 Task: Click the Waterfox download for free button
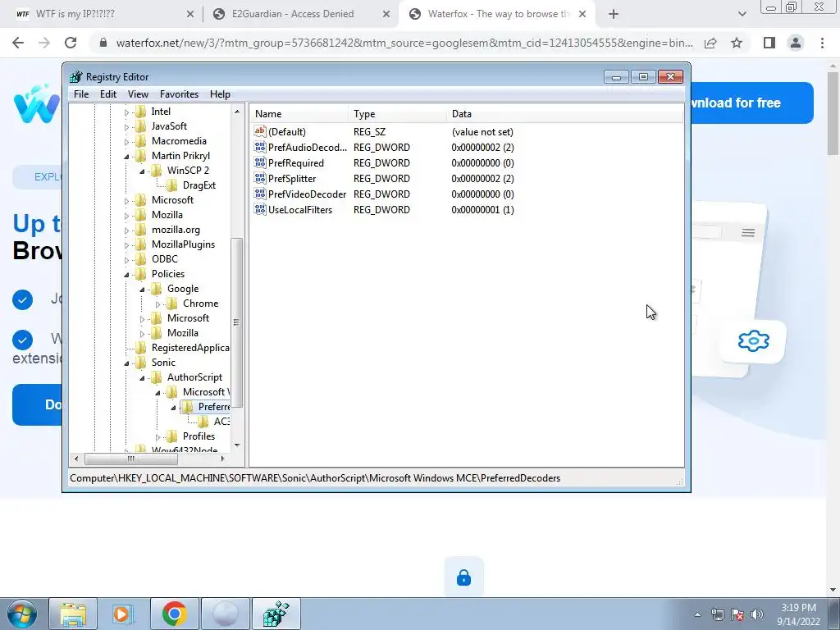pos(751,103)
